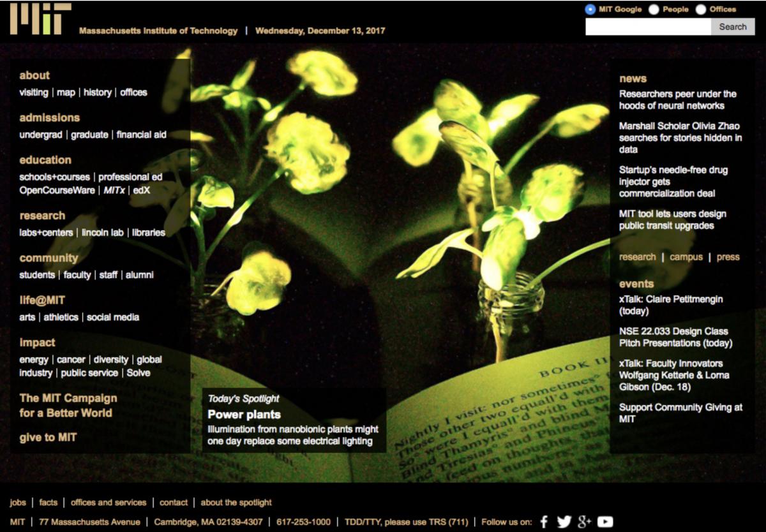This screenshot has width=766, height=532.
Task: Open about the spotlight footer link
Action: click(x=236, y=503)
